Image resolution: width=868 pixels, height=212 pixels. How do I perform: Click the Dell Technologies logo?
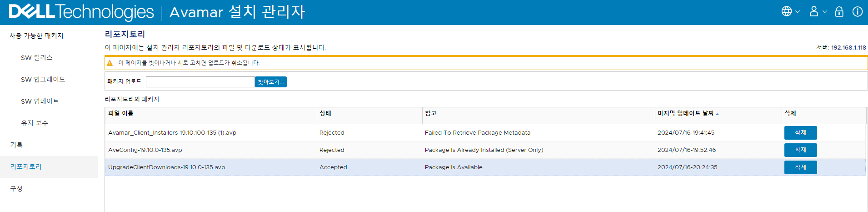(x=81, y=12)
